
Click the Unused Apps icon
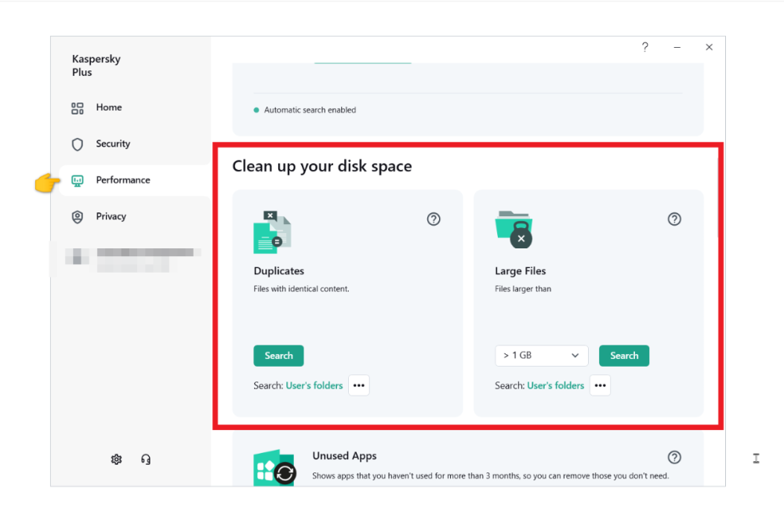coord(274,468)
